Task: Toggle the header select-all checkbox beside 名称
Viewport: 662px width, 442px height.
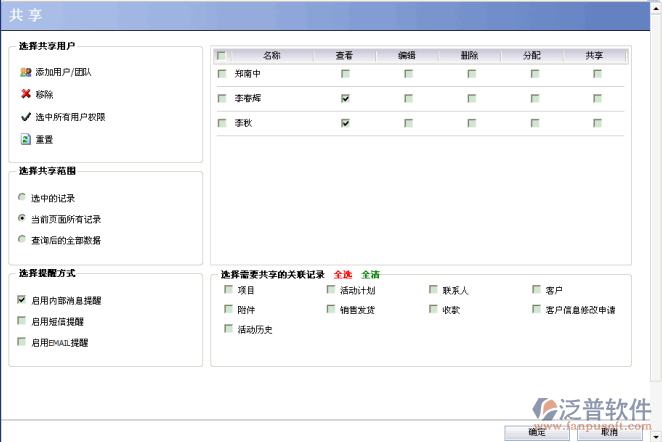Action: [222, 56]
